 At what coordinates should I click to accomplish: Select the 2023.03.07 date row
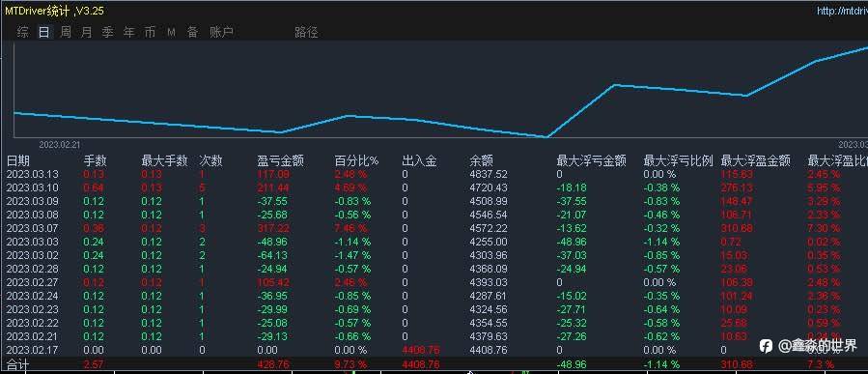[33, 228]
